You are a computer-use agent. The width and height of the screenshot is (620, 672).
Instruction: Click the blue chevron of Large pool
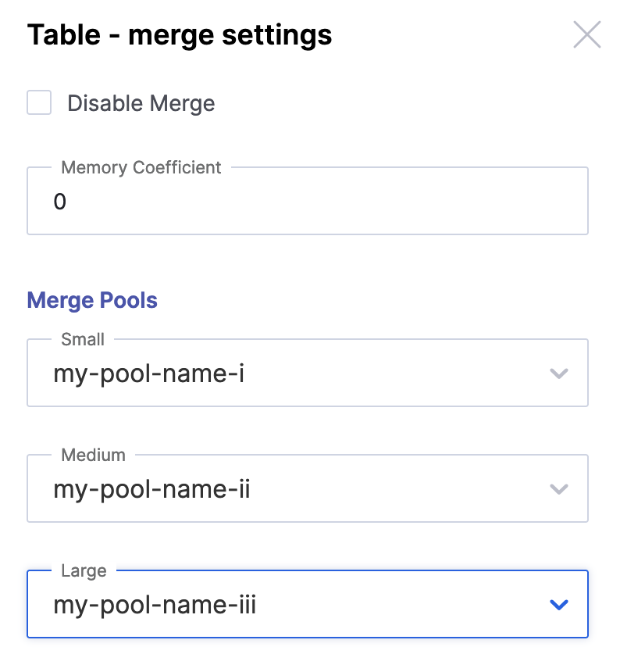coord(558,605)
